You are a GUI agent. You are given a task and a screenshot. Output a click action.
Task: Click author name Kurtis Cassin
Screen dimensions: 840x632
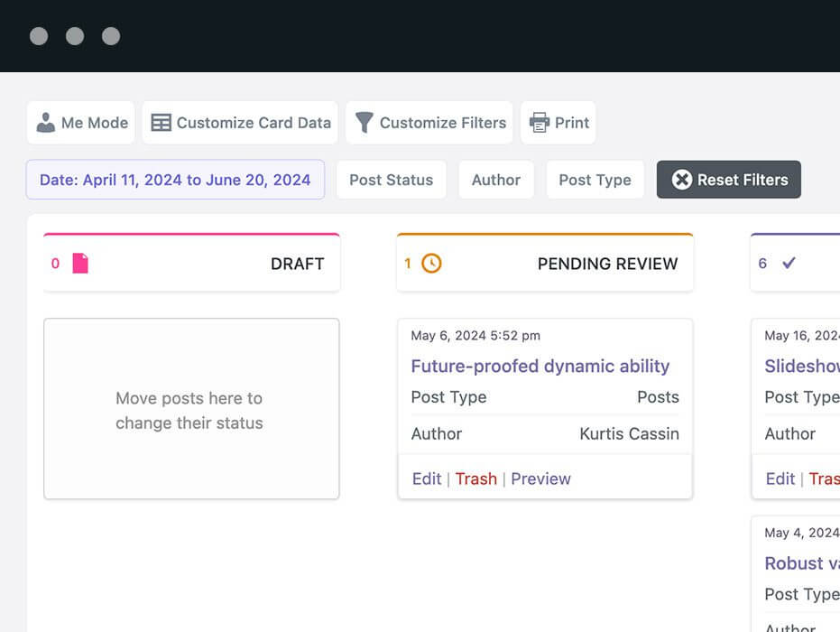click(x=629, y=433)
